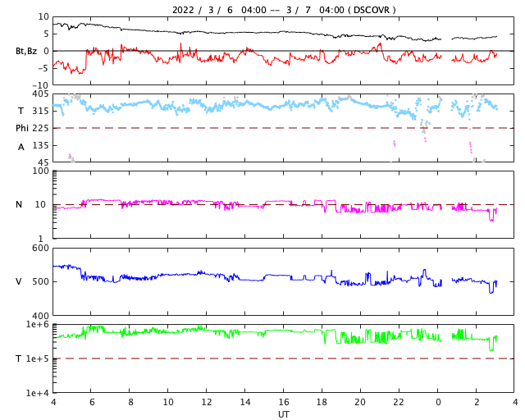Click the 'V' velocity axis label
Viewport: 525px width, 420px height.
19,281
